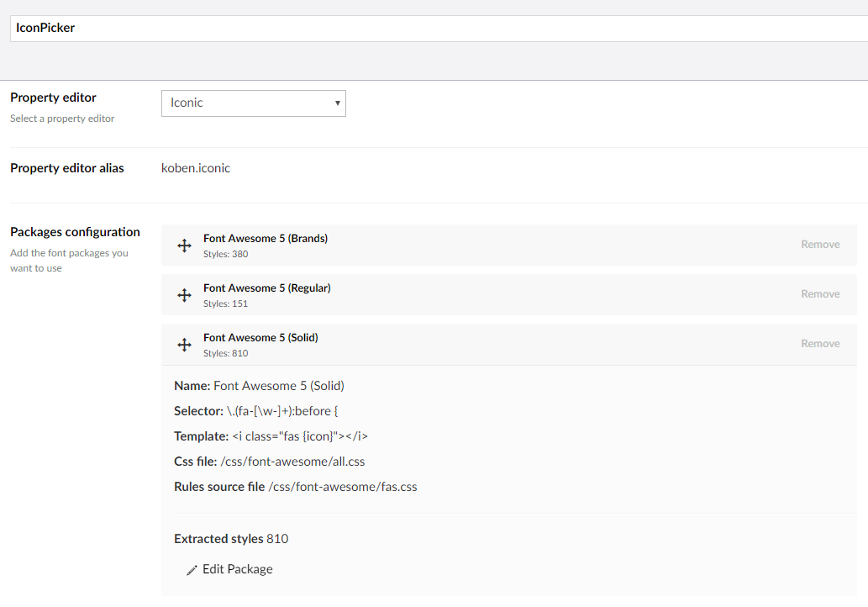The image size is (868, 607).
Task: Click the pencil icon next to Edit Package
Action: click(192, 570)
